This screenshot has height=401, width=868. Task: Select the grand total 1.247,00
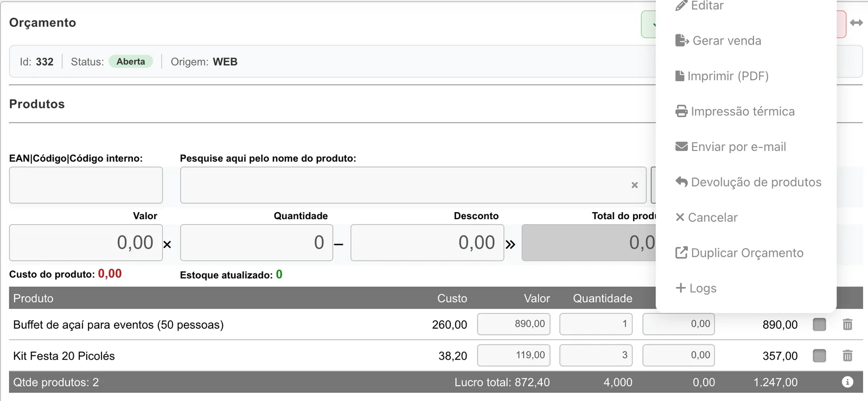(775, 382)
